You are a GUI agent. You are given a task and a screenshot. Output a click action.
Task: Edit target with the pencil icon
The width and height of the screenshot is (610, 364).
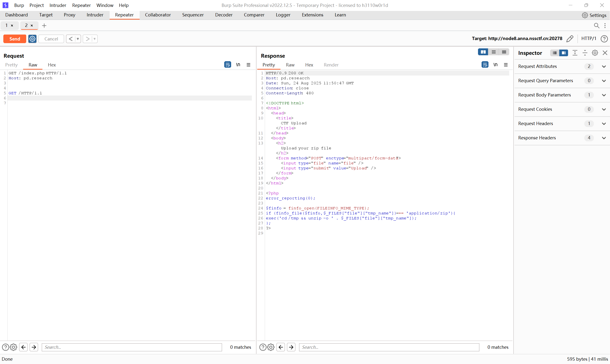570,39
